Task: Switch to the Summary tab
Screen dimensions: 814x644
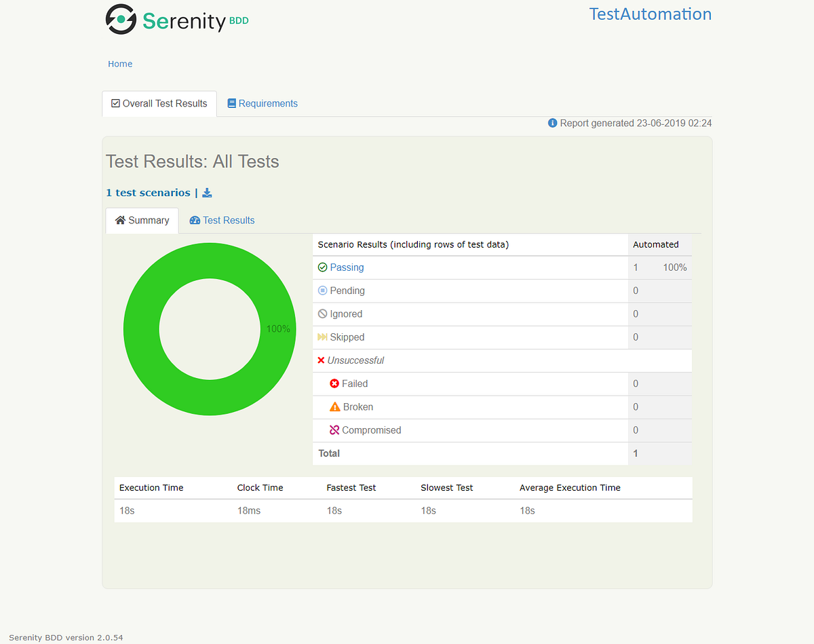Action: click(142, 220)
